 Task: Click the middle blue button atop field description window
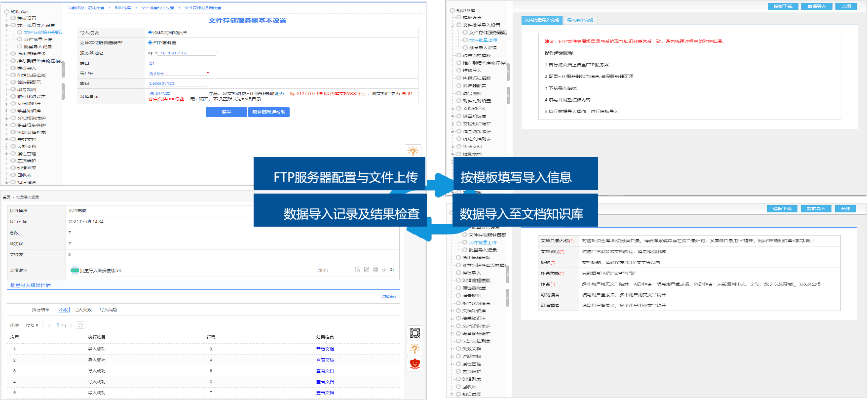(816, 209)
